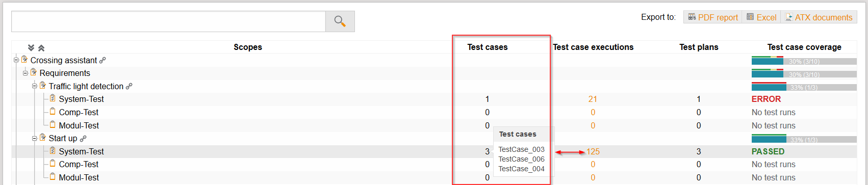Select the Start up scope
Image resolution: width=868 pixels, height=185 pixels.
pos(63,138)
